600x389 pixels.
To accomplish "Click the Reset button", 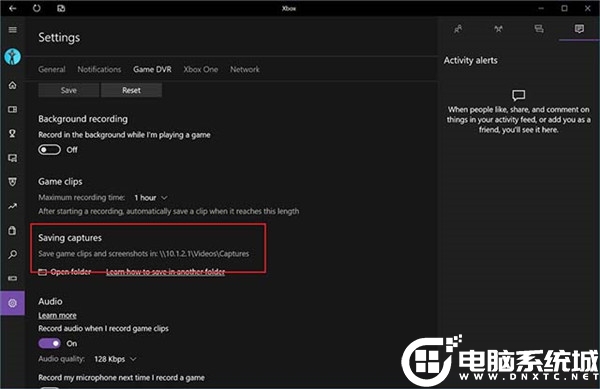I will [131, 90].
